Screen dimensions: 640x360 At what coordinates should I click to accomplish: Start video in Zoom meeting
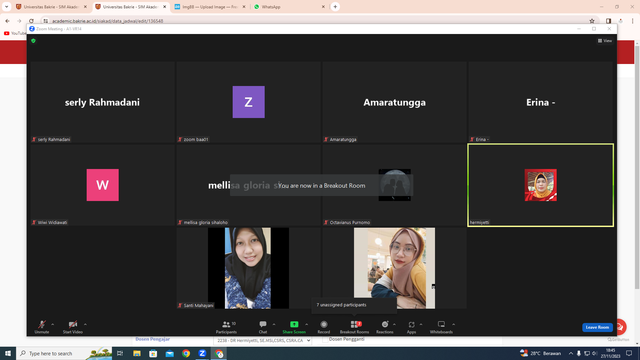(x=73, y=327)
